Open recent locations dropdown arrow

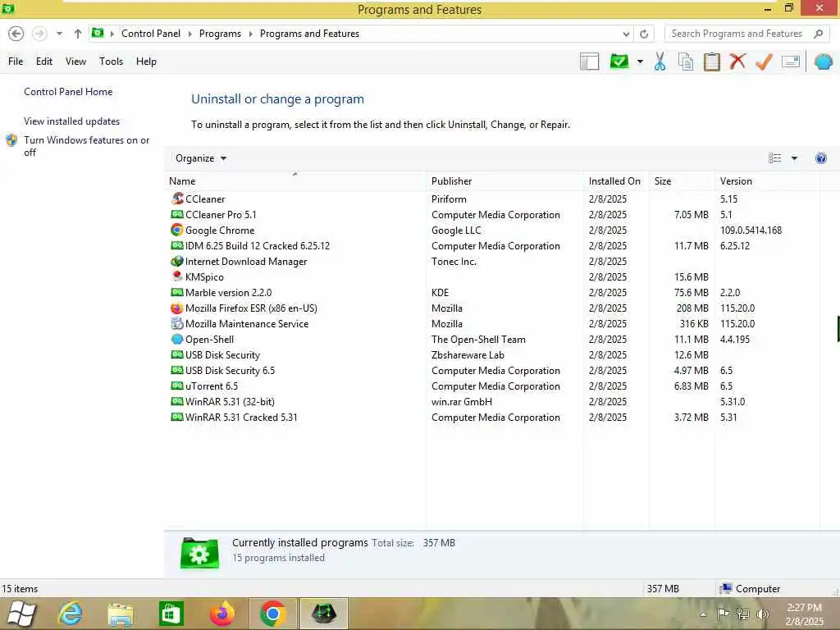coord(59,34)
